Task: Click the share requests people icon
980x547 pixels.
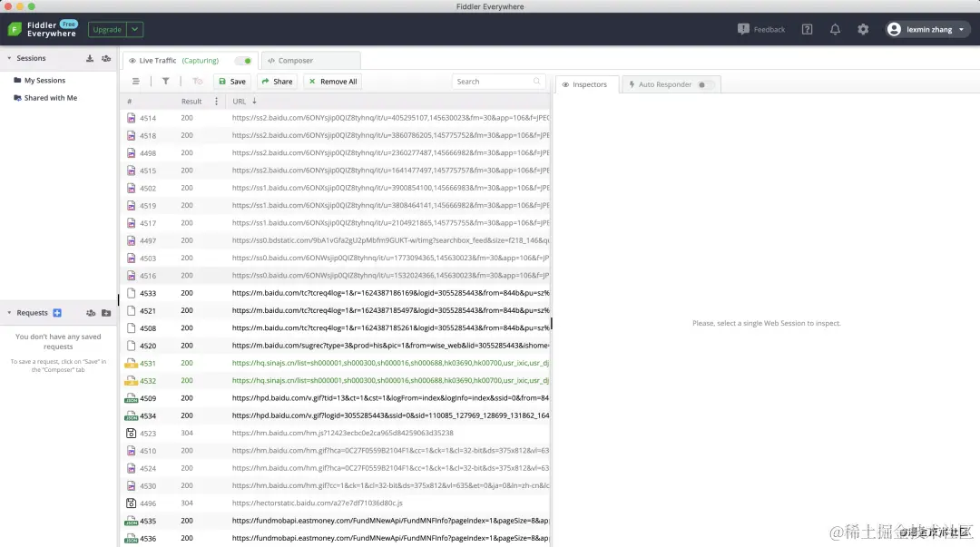Action: [91, 313]
